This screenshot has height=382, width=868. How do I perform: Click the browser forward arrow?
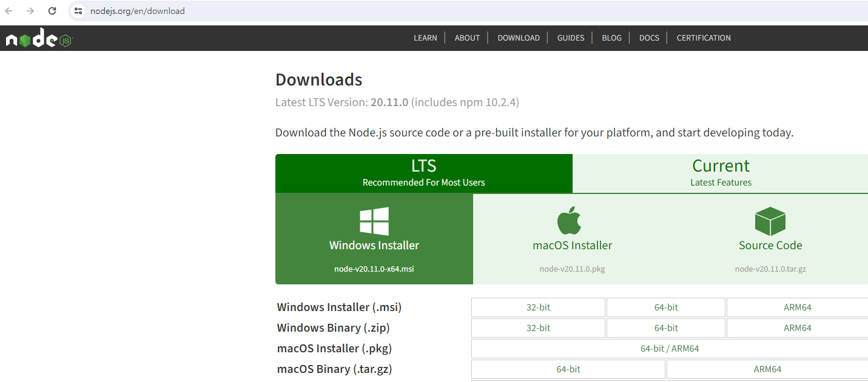click(30, 11)
